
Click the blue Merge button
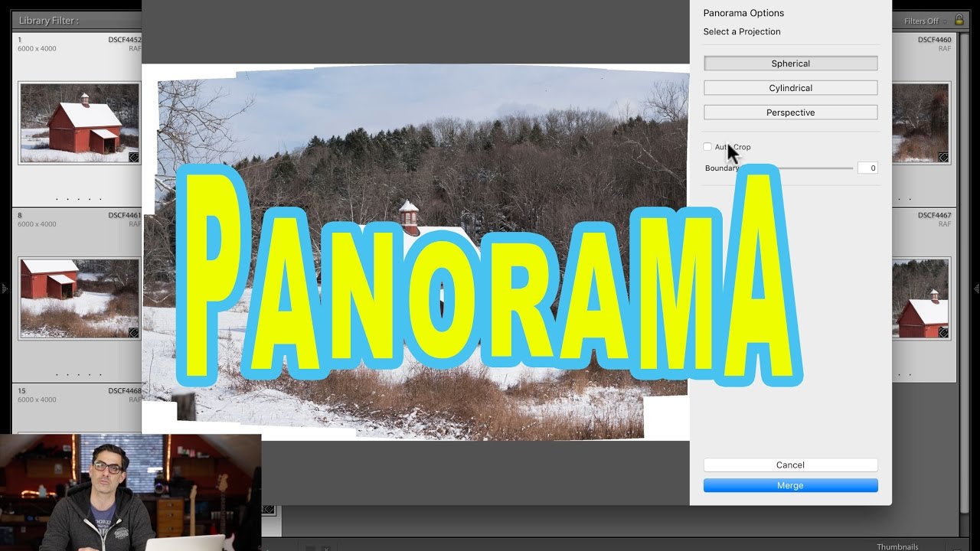[x=790, y=485]
